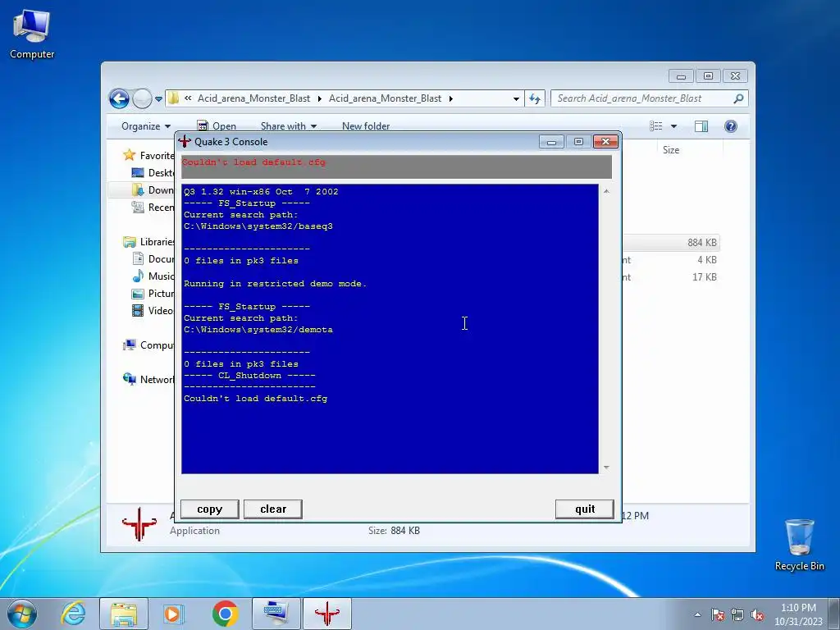Screen dimensions: 840x630
Task: Select Videos library
Action: coord(153,310)
